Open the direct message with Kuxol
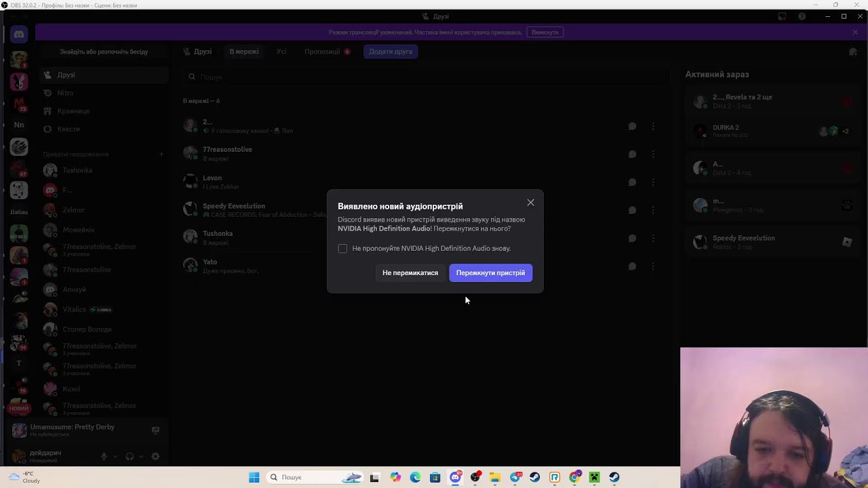868x488 pixels. tap(103, 389)
